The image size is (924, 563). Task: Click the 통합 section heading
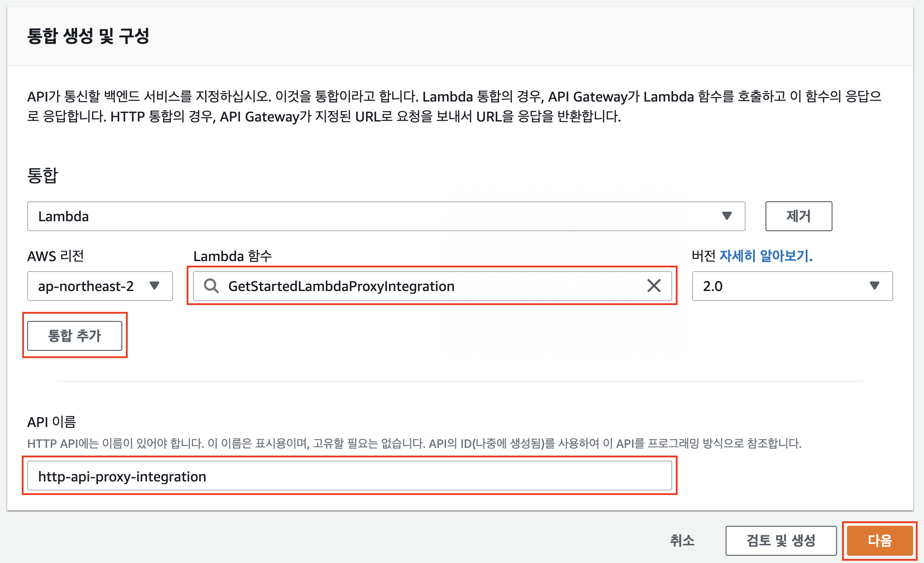click(43, 175)
